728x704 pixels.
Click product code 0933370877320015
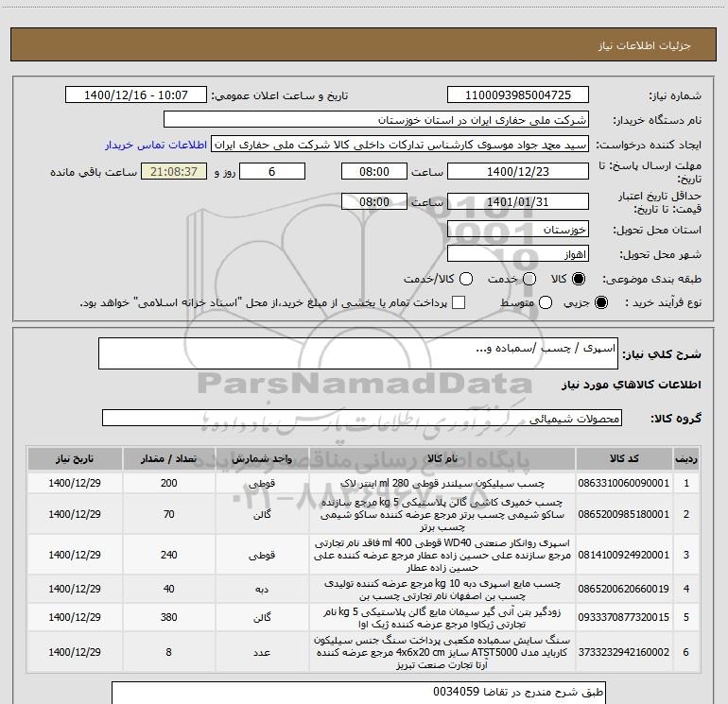pyautogui.click(x=624, y=617)
